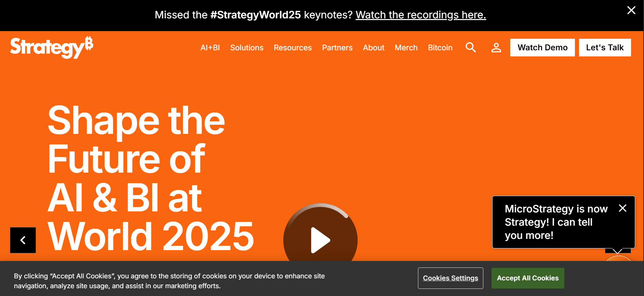The image size is (644, 296).
Task: Open the Partners menu
Action: [x=337, y=48]
